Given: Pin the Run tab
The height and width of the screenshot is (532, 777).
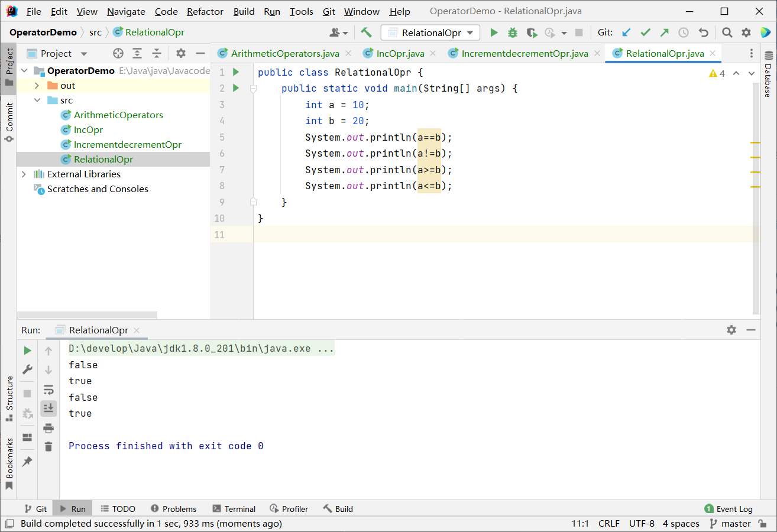Looking at the screenshot, I should [x=27, y=462].
